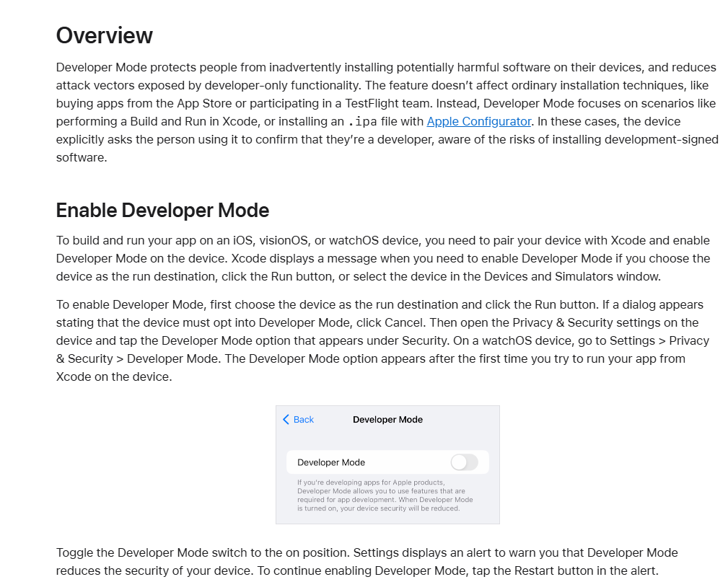The height and width of the screenshot is (582, 728).
Task: Click the "Developer Mode" title in settings image
Action: 387,420
